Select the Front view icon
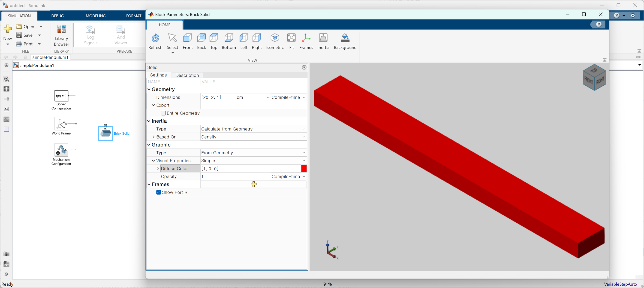 [x=187, y=38]
